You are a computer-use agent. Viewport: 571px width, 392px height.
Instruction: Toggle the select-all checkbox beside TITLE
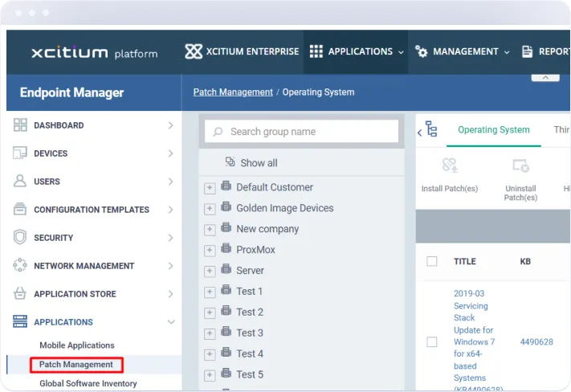point(432,261)
